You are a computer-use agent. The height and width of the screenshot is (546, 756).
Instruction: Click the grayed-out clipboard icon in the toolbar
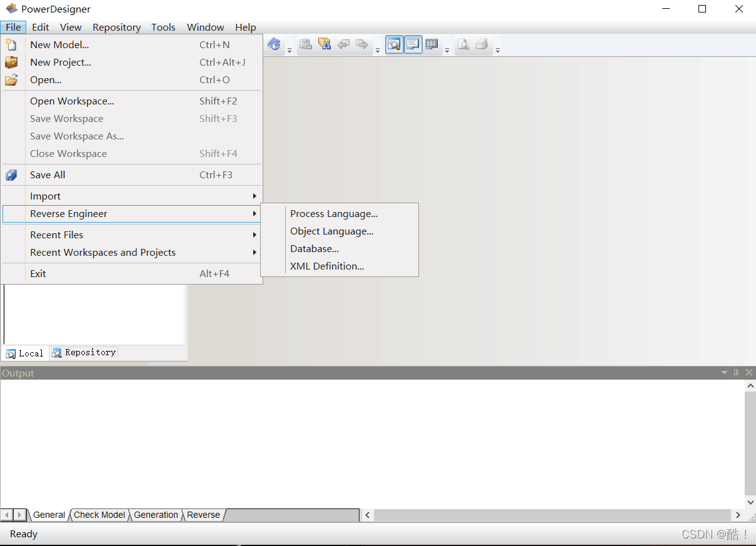coord(305,44)
